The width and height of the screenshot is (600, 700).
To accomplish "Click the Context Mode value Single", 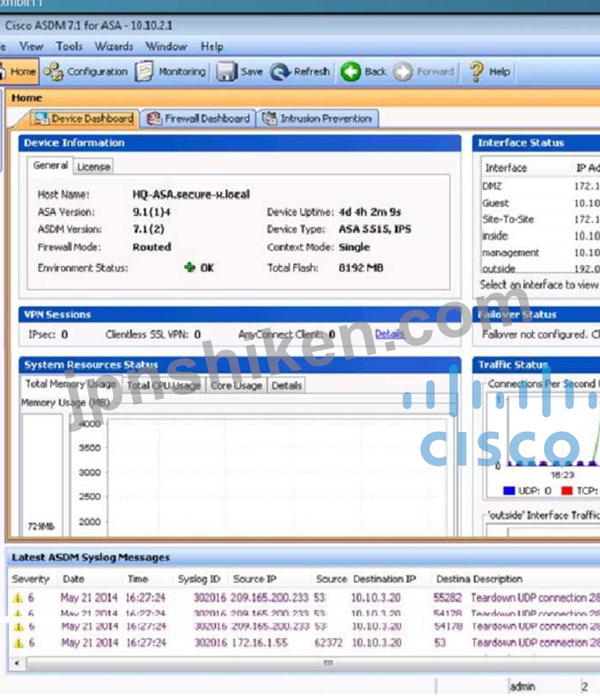I will click(354, 247).
